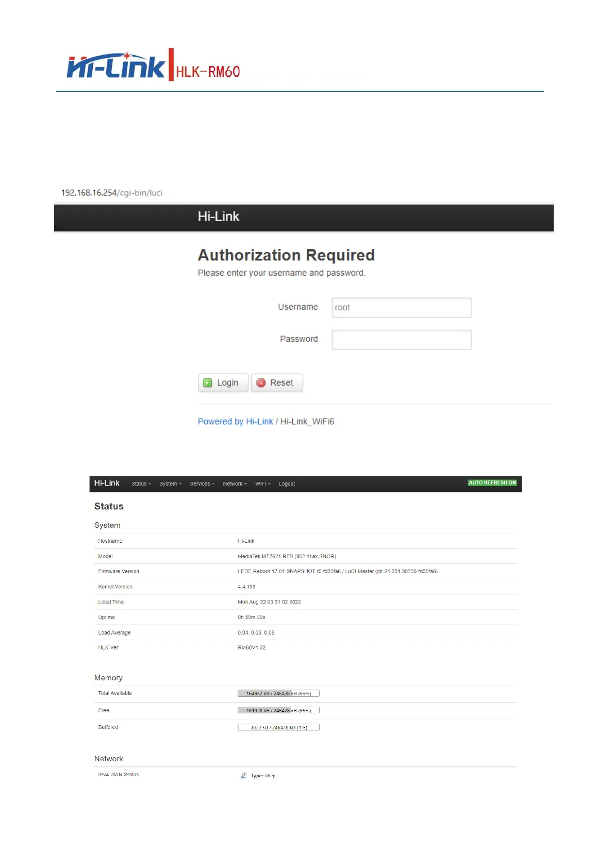Select the Uptime value 0h 59m 39s
This screenshot has width=614, height=868.
click(252, 617)
